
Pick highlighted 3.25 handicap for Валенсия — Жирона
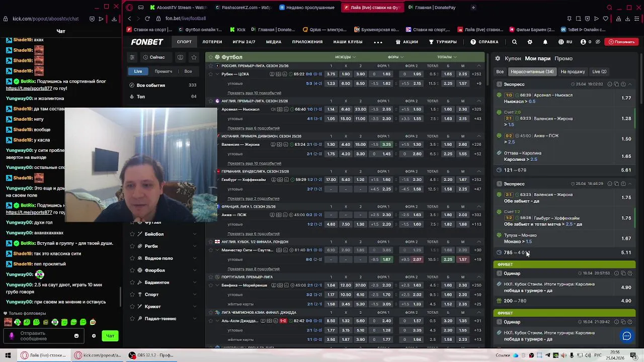386,145
